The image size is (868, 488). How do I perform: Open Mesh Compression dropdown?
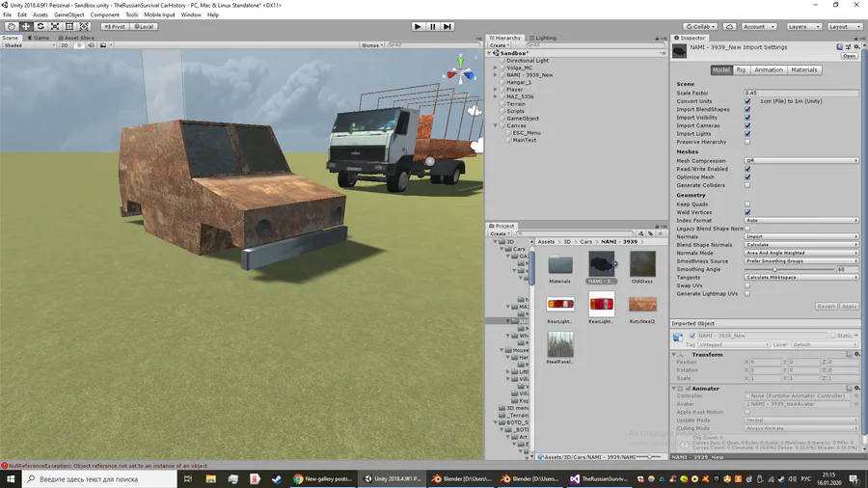801,160
